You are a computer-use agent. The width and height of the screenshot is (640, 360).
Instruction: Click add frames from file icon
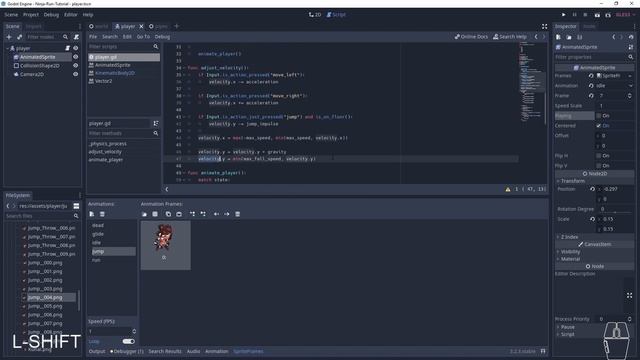pyautogui.click(x=144, y=214)
